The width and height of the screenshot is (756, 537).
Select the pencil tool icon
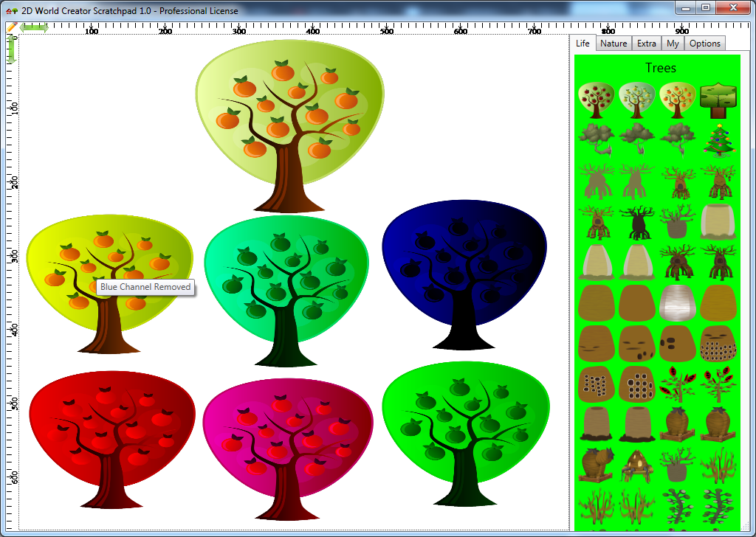12,27
